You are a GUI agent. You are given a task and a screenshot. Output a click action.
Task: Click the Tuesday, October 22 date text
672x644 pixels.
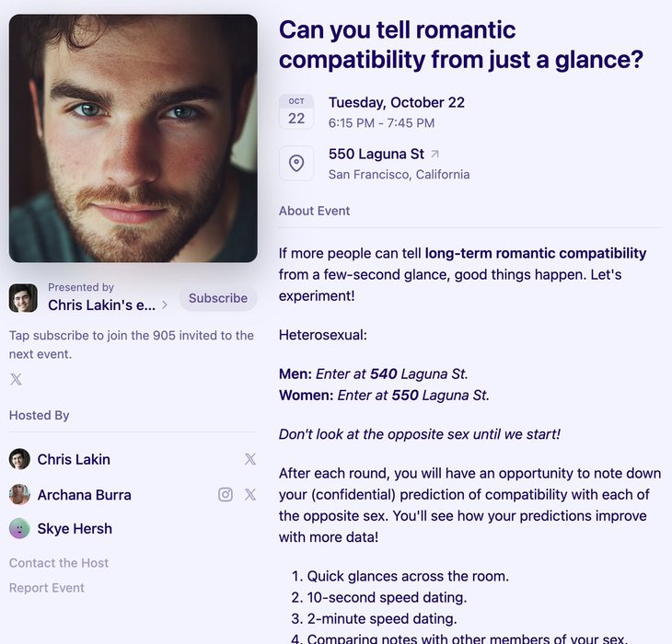point(396,102)
